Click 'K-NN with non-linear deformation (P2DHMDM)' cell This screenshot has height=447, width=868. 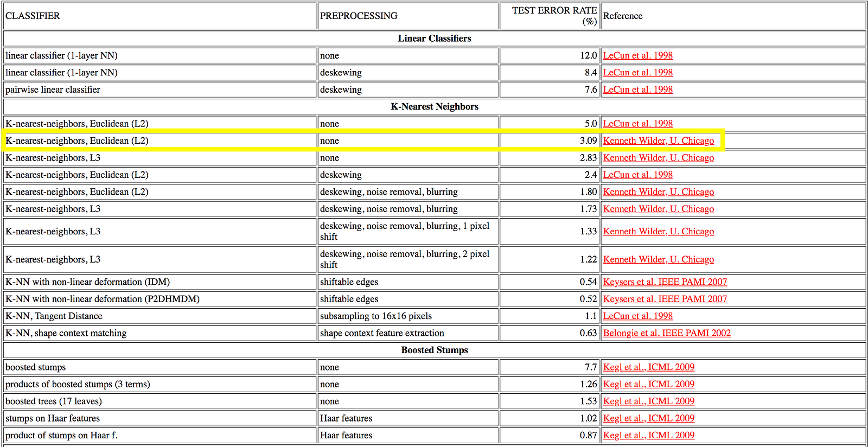(160, 299)
